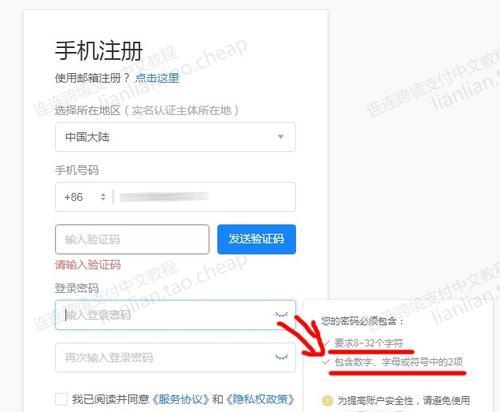Screen dimensions: 500x412
Task: Click the phone number input field
Action: [x=204, y=197]
